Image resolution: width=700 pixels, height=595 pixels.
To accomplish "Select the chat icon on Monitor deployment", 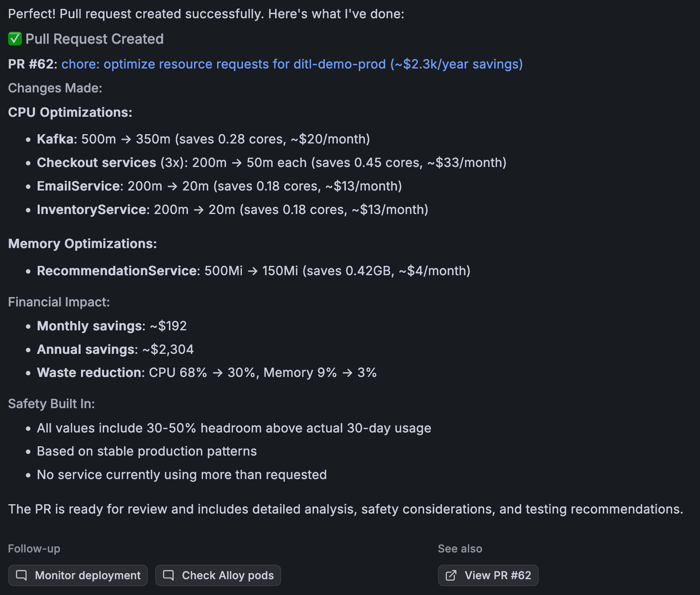I will (22, 575).
